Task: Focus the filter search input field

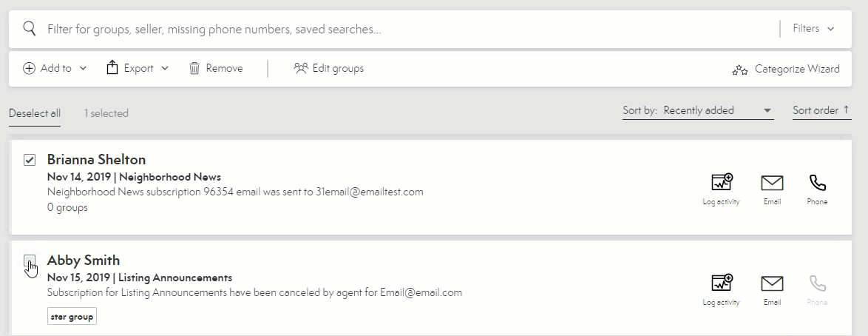Action: 410,29
